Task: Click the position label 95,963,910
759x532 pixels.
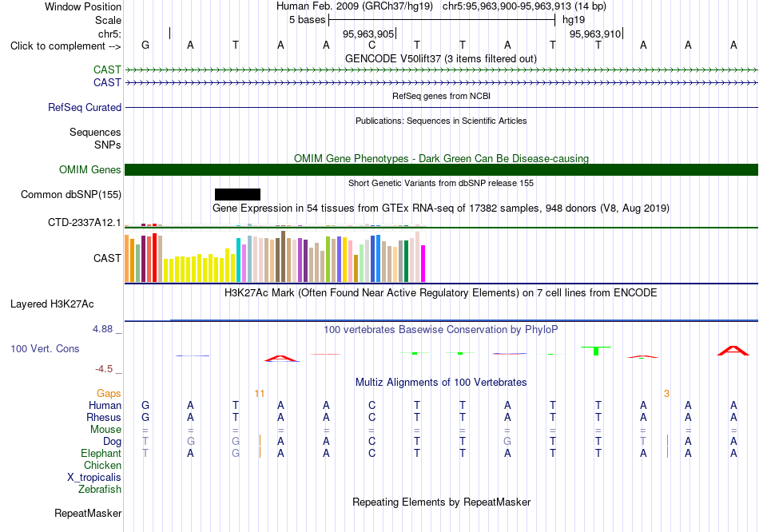Action: [595, 34]
